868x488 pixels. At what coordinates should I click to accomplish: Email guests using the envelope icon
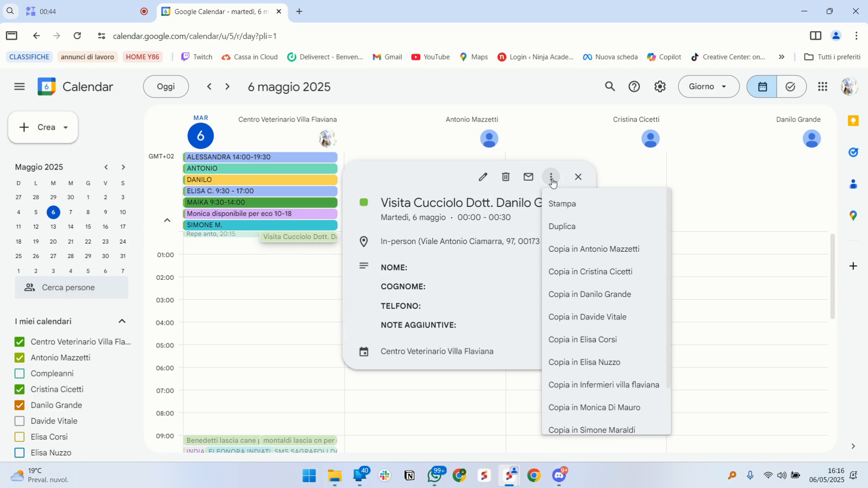(528, 177)
